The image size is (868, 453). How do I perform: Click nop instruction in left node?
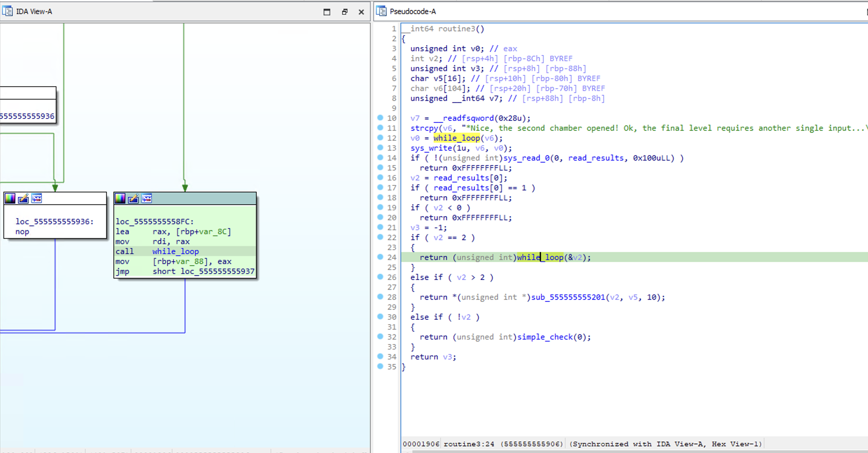[x=22, y=232]
